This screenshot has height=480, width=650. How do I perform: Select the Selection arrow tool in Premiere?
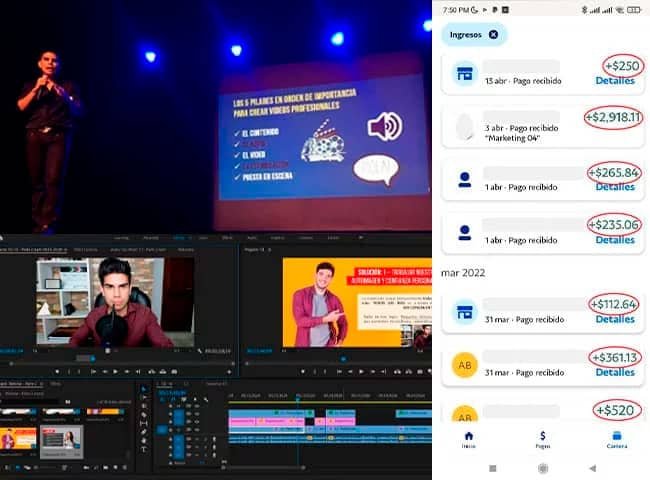pos(145,390)
